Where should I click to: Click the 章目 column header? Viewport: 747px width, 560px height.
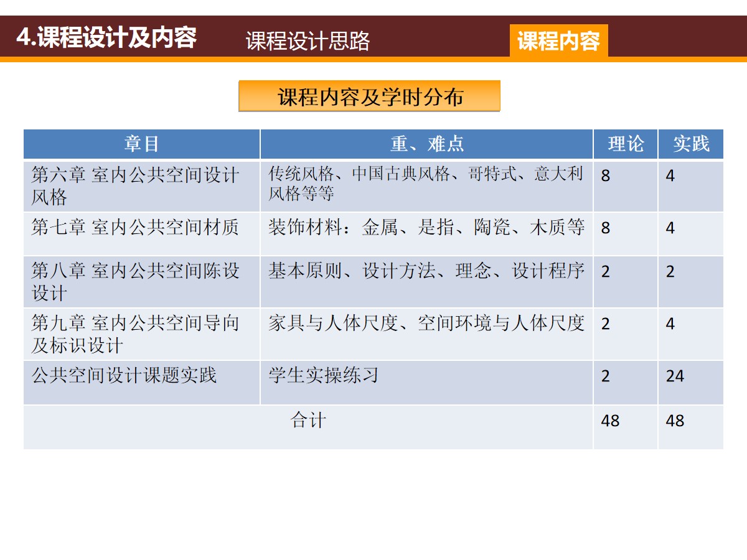[x=142, y=144]
